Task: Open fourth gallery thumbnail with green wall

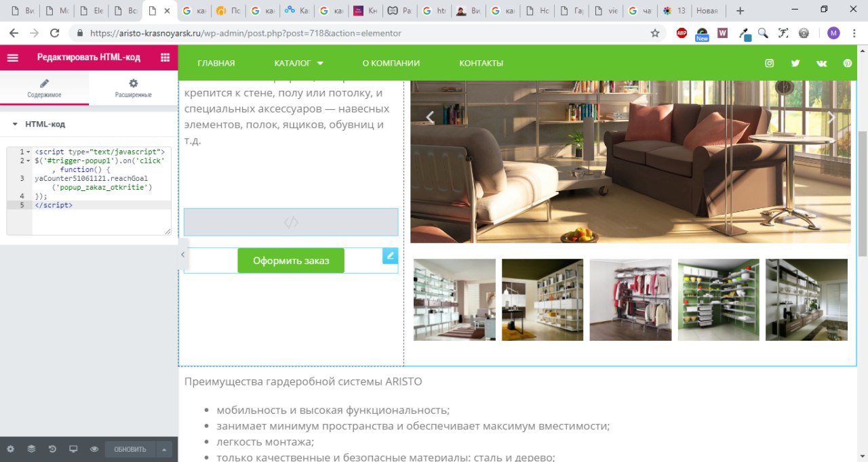Action: click(x=719, y=299)
